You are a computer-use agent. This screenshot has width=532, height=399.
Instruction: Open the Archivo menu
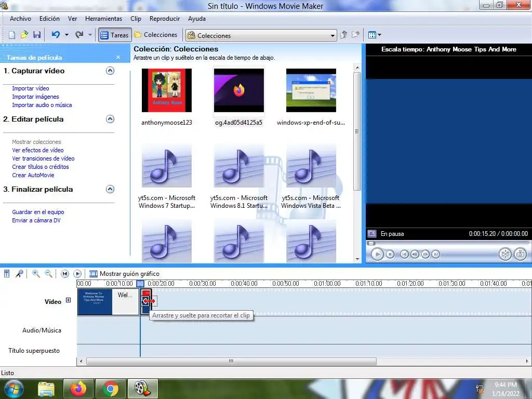tap(20, 19)
